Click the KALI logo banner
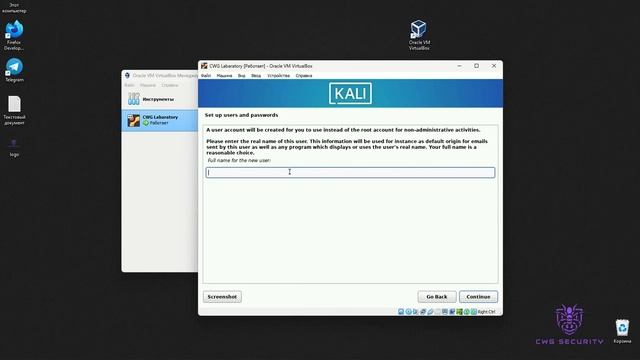 pyautogui.click(x=350, y=93)
